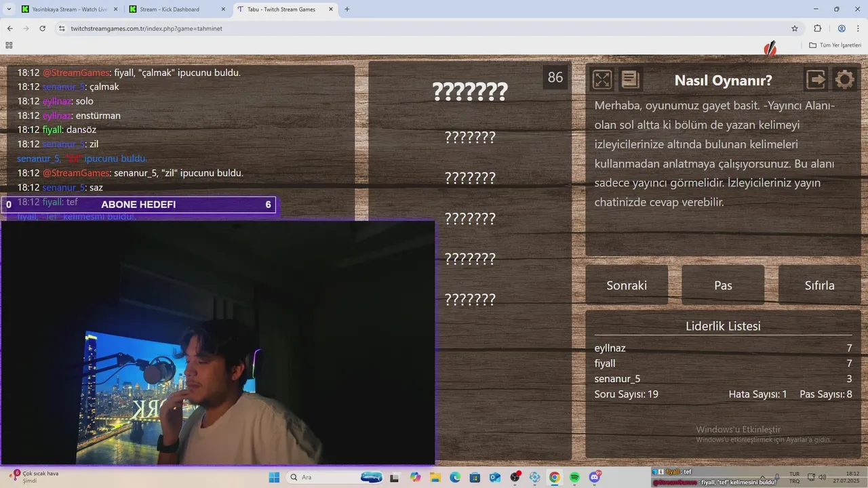Open the word list document icon
The image size is (868, 488).
tap(630, 80)
